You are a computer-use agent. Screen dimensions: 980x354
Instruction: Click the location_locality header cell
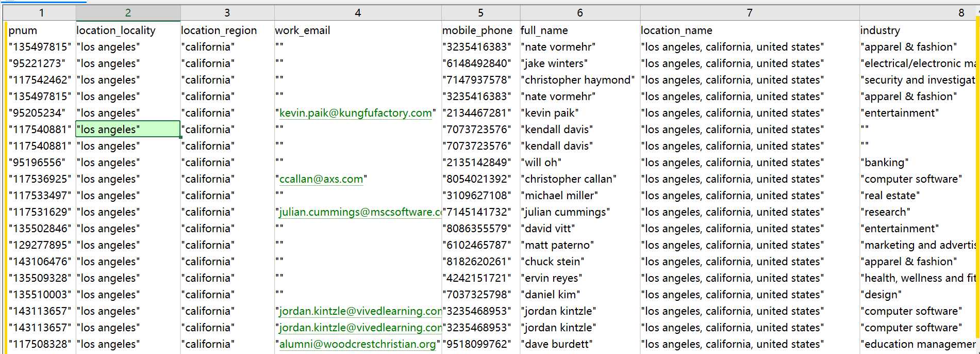point(128,30)
